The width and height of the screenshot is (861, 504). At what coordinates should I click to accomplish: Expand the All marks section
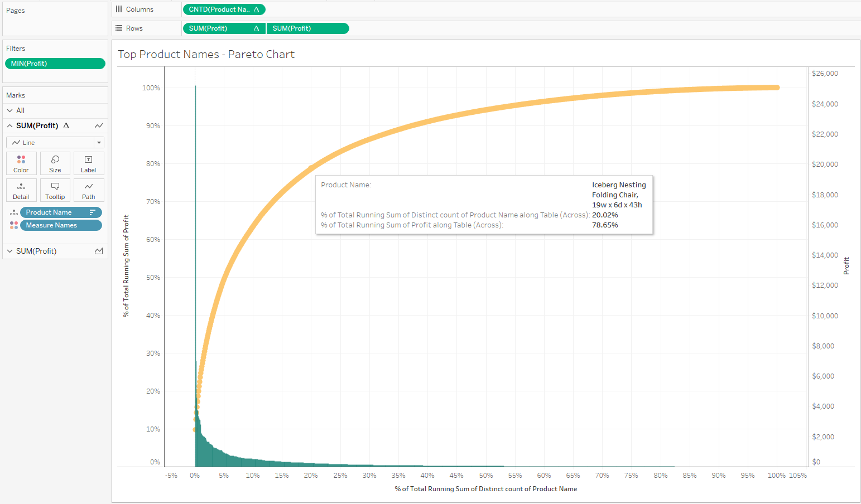10,111
